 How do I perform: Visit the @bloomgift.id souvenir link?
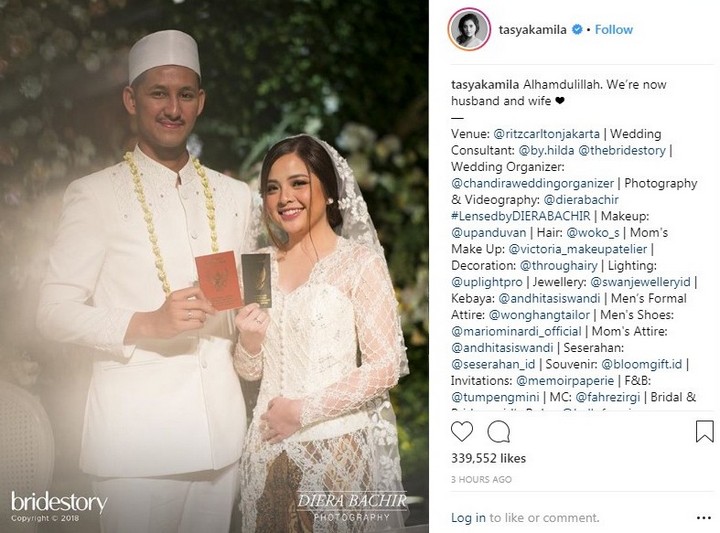coord(641,365)
